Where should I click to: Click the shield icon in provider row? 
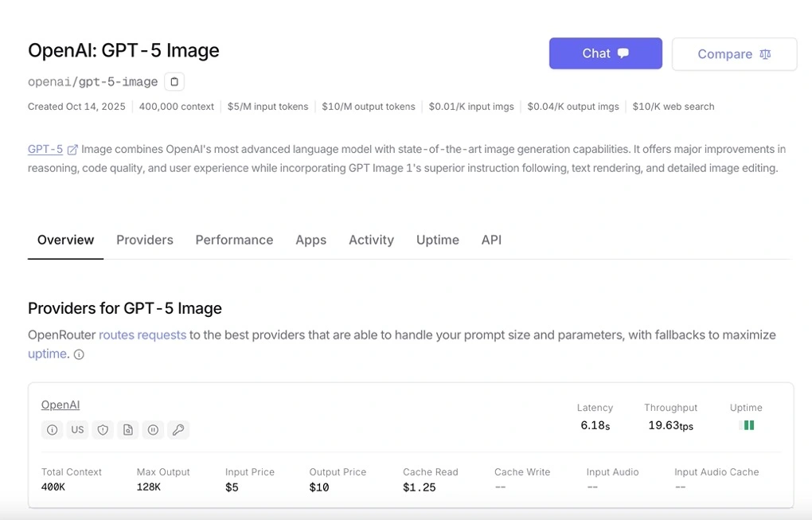pos(103,430)
